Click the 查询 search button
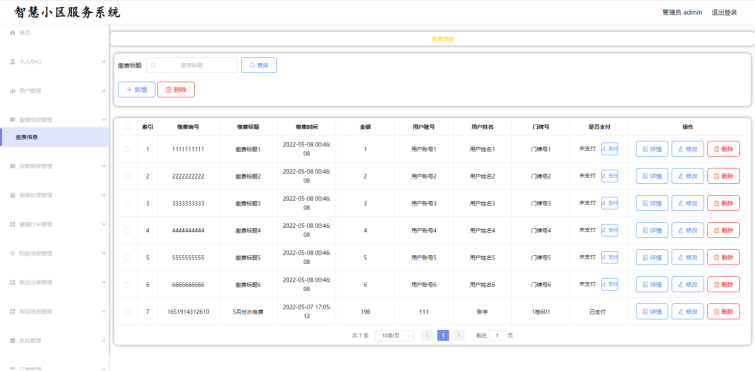Viewport: 755px width, 371px height. click(x=259, y=65)
